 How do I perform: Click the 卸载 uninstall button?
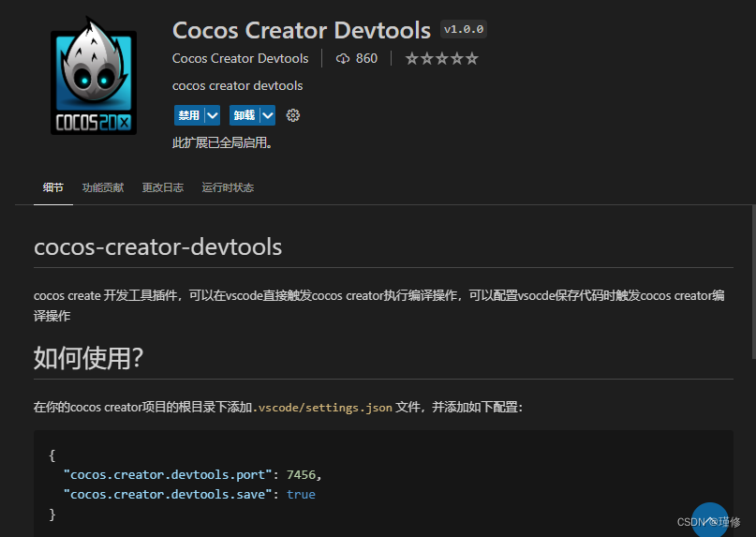tap(244, 115)
